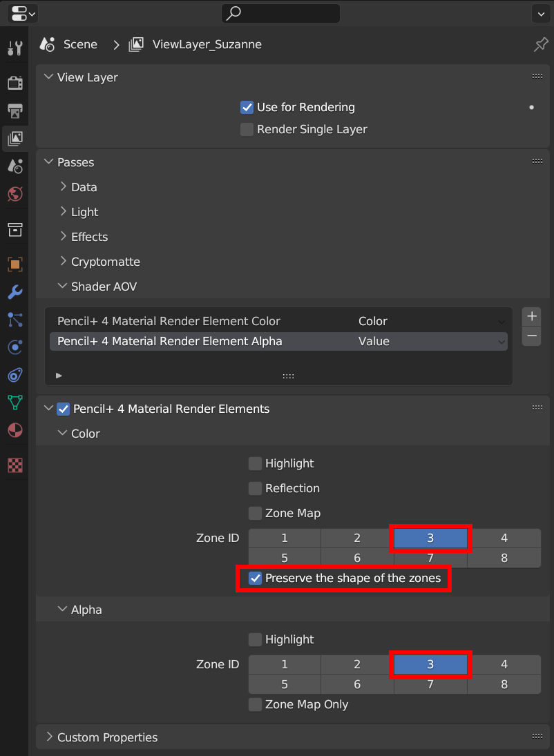Screen dimensions: 554x756
Task: Expand the Effects passes subpanel
Action: 63,235
